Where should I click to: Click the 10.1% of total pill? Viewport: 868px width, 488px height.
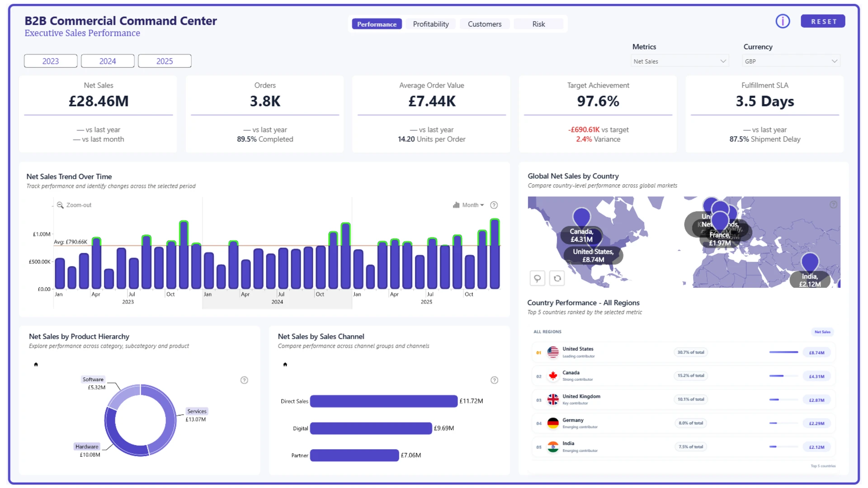click(691, 399)
